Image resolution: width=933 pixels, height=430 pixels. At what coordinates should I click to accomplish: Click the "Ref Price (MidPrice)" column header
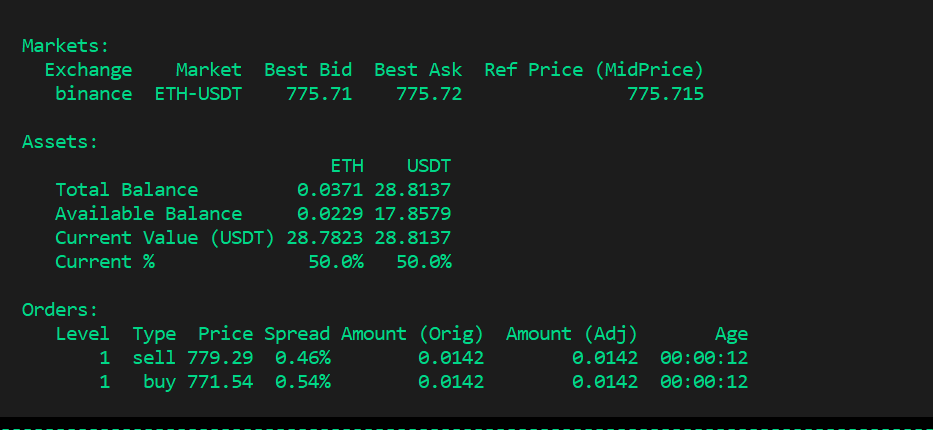pos(594,70)
